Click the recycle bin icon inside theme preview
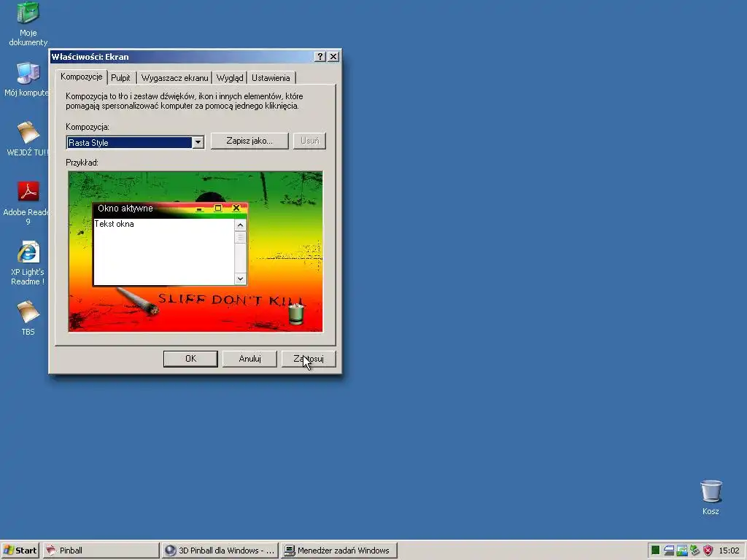The height and width of the screenshot is (560, 747). point(296,314)
